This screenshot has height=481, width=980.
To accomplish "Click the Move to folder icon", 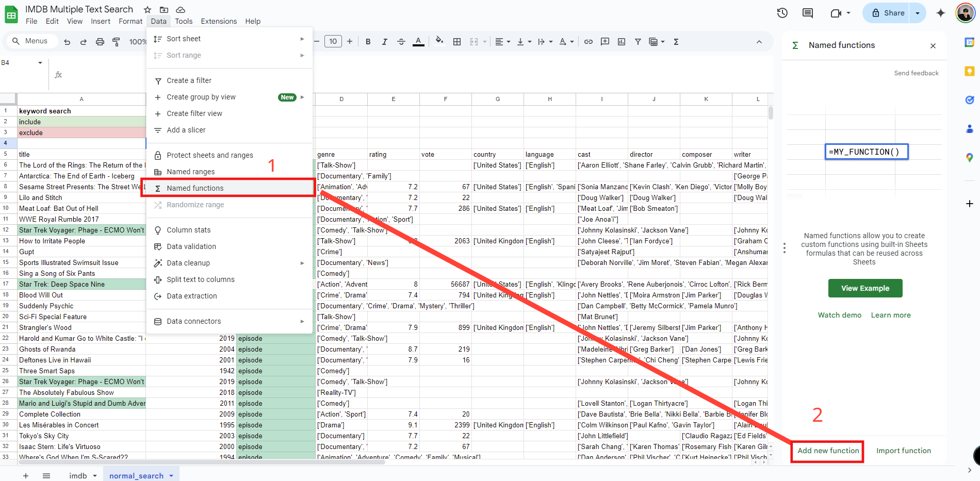I will coord(164,9).
